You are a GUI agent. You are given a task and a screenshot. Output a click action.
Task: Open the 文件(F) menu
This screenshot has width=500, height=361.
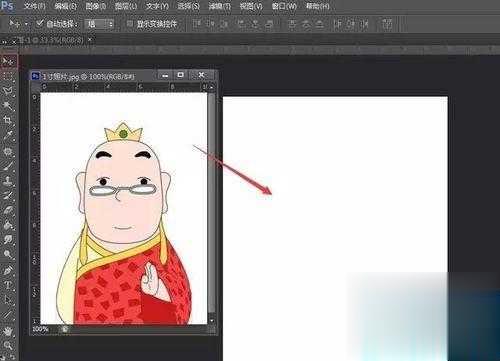pos(34,6)
